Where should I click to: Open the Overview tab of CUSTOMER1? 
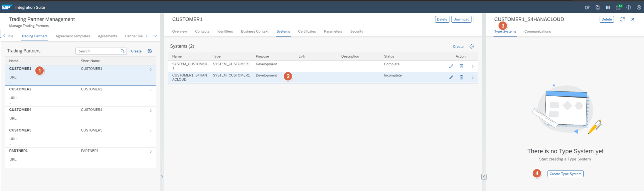pos(180,31)
